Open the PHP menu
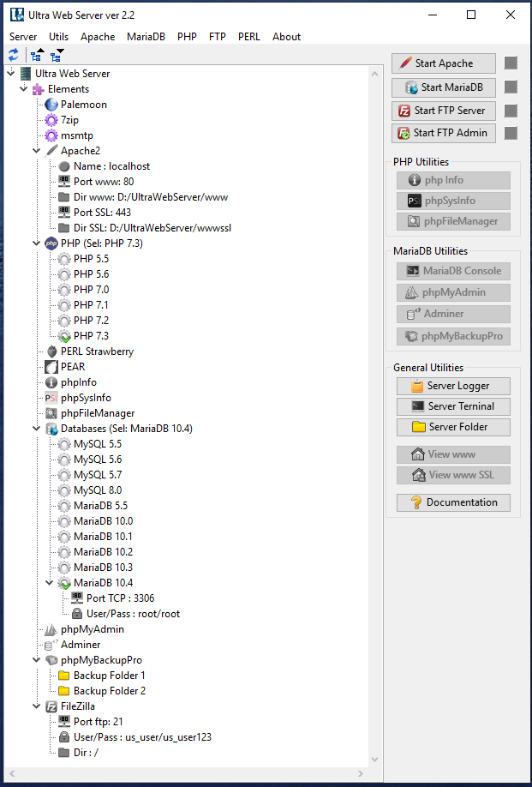 pyautogui.click(x=187, y=37)
